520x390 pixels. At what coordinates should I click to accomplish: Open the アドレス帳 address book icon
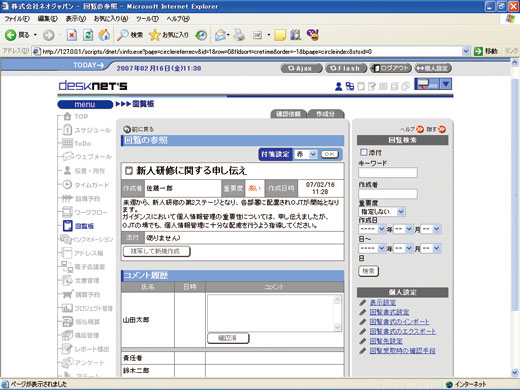tap(67, 253)
